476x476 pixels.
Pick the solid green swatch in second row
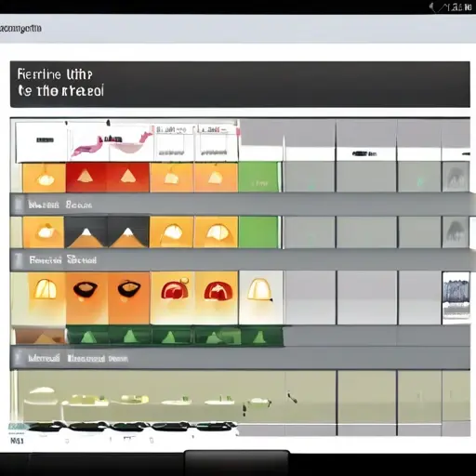(x=259, y=232)
